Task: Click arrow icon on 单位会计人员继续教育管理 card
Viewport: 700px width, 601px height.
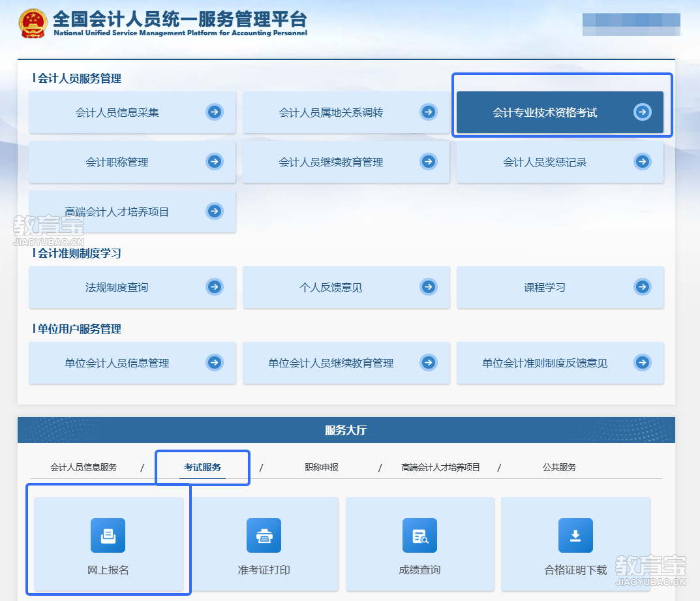Action: pos(429,363)
